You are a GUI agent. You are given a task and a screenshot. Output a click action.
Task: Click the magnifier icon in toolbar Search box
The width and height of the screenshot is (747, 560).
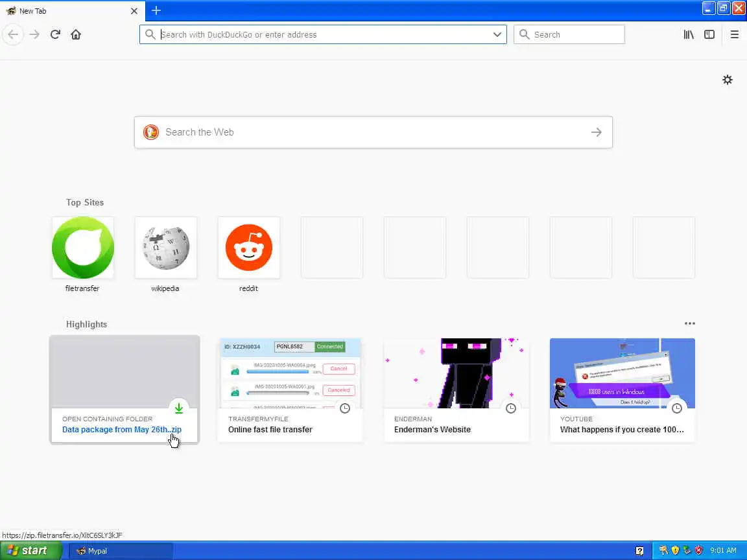click(x=525, y=34)
